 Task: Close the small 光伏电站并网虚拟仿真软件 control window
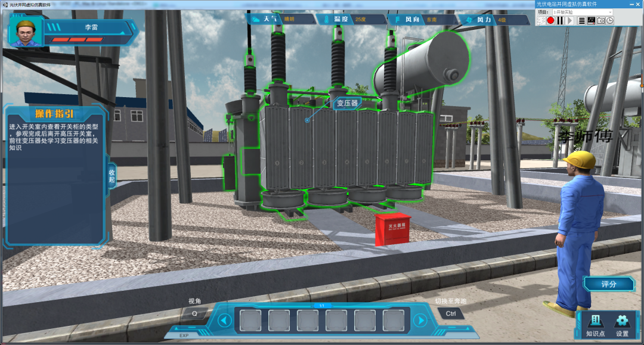639,4
